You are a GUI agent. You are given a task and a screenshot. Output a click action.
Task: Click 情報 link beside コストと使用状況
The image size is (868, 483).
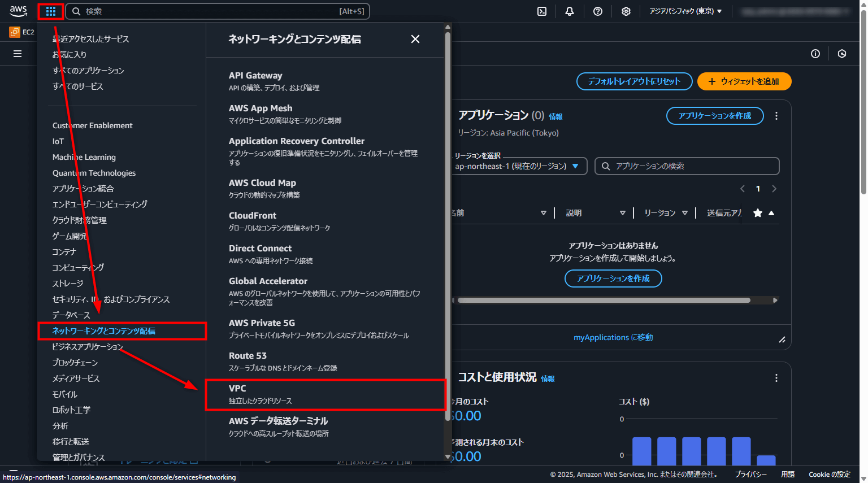point(548,378)
